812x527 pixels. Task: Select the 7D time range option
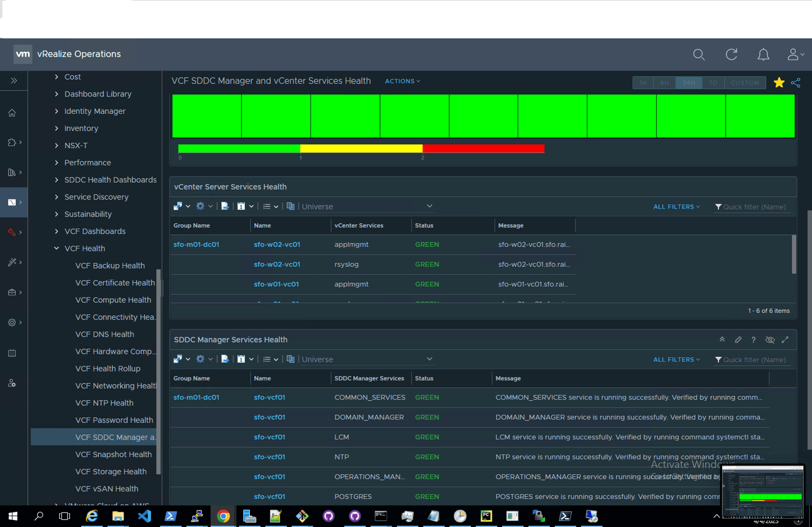(713, 83)
